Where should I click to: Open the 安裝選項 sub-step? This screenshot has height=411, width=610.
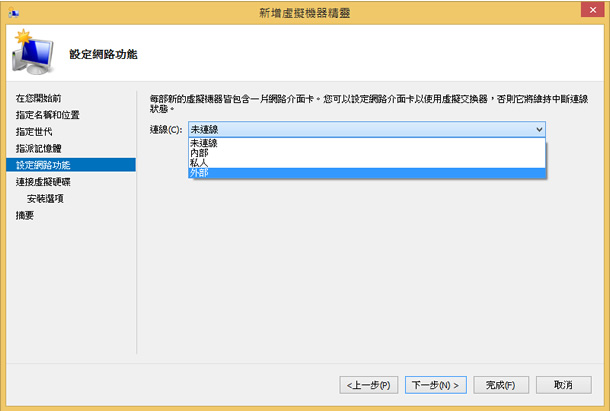(x=45, y=198)
